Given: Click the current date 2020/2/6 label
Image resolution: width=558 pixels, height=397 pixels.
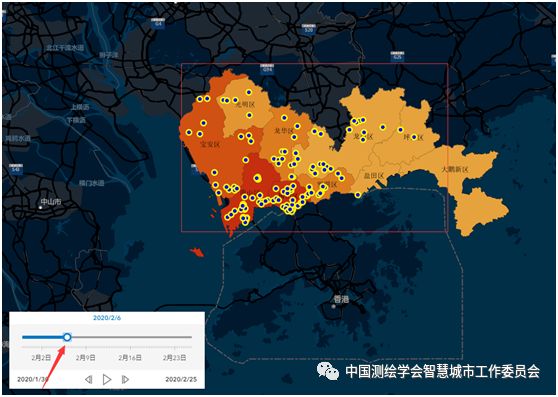Looking at the screenshot, I should pyautogui.click(x=107, y=318).
